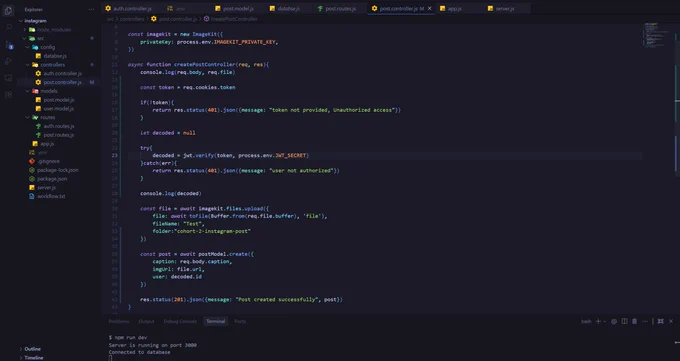Select the Terminal panel tab
The width and height of the screenshot is (680, 361).
[x=216, y=322]
